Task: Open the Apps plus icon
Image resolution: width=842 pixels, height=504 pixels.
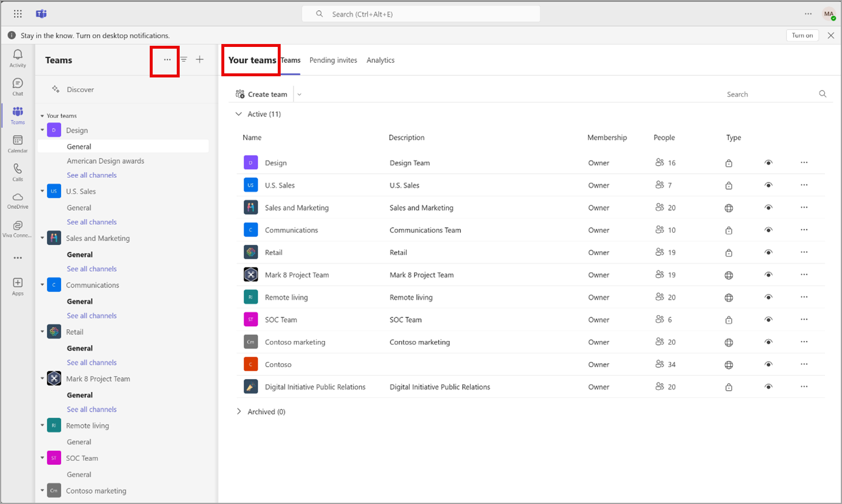Action: pyautogui.click(x=18, y=283)
